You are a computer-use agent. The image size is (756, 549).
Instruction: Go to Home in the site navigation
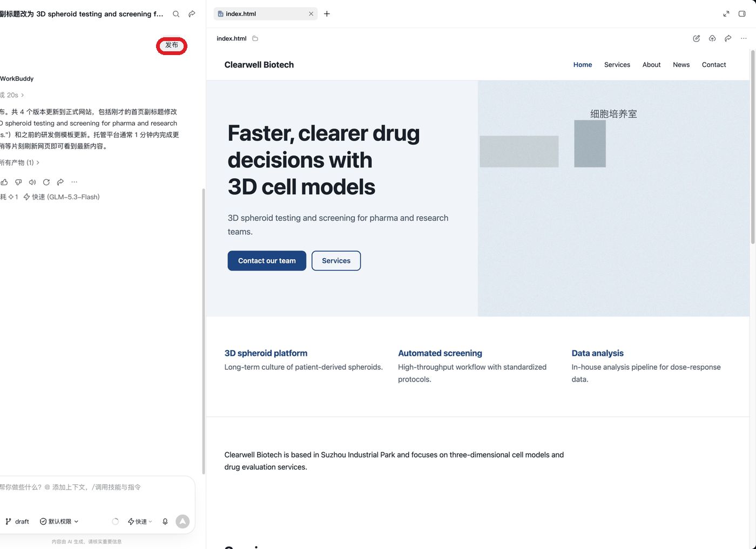583,65
